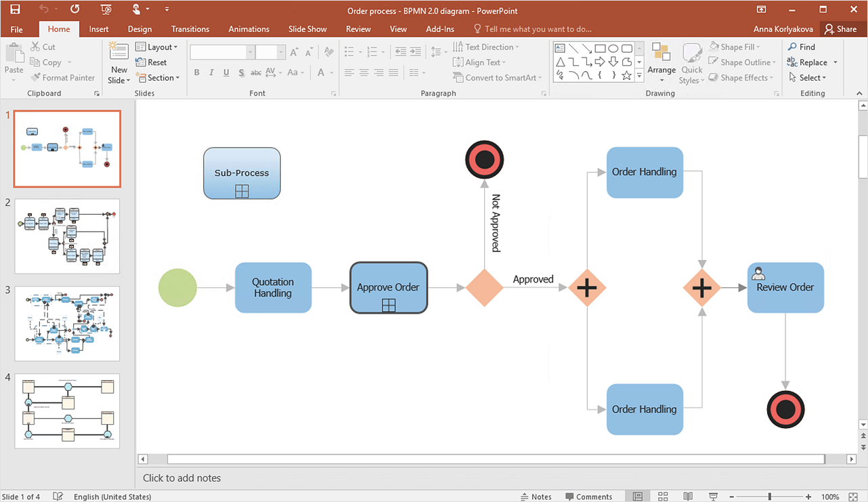
Task: Enable center text alignment
Action: pos(364,72)
